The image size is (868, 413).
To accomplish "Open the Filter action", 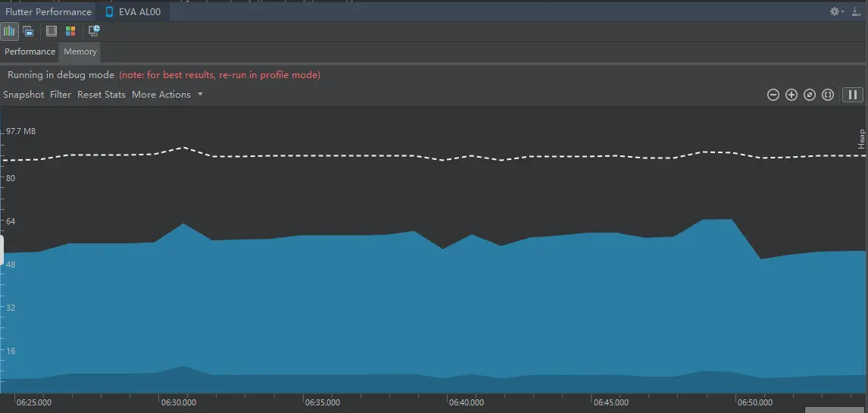I will [x=61, y=95].
